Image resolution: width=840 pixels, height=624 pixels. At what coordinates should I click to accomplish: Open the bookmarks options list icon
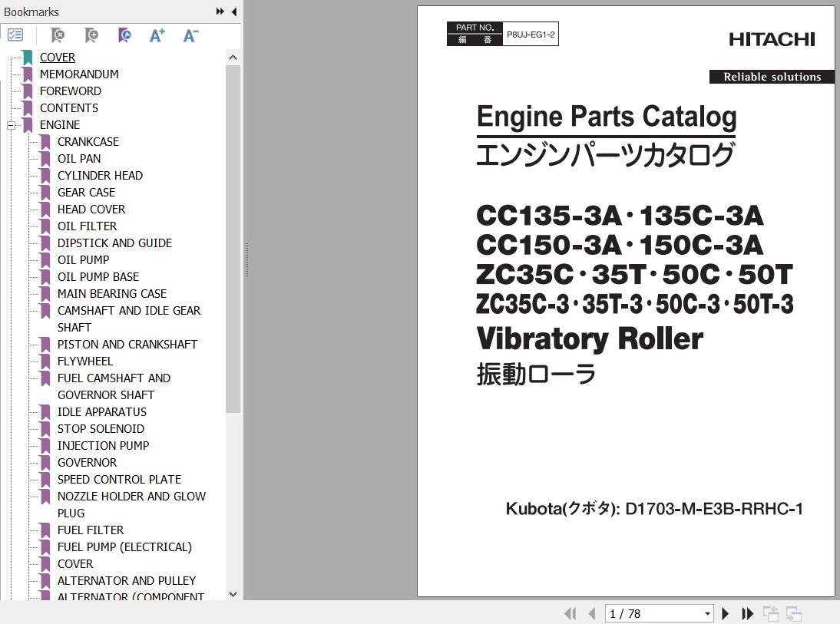click(15, 35)
